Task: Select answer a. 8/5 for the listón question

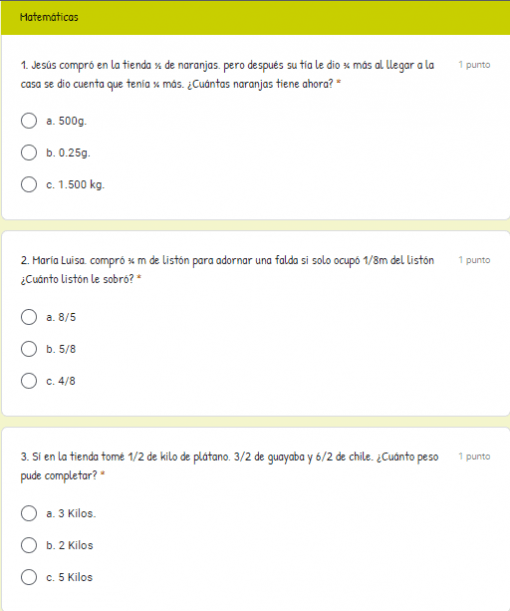Action: coord(29,317)
